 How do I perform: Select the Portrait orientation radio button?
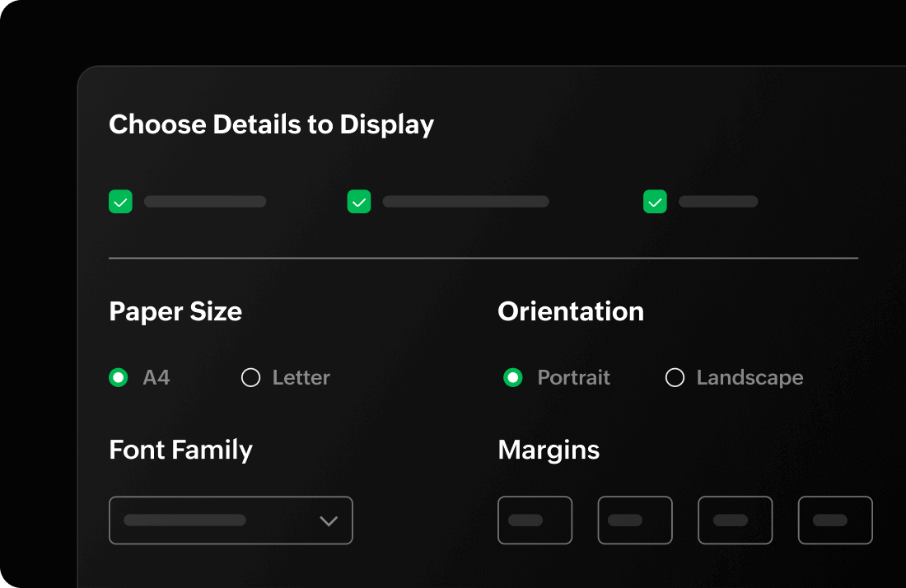tap(513, 378)
